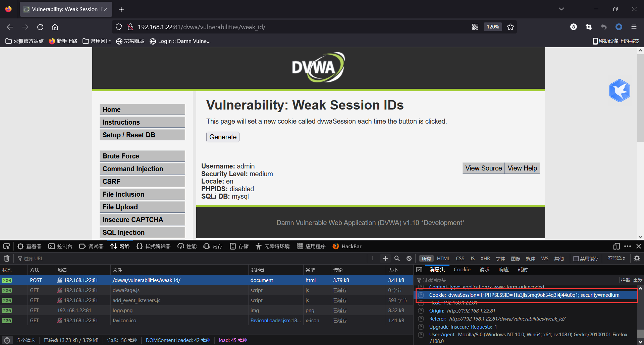This screenshot has height=345, width=644.
Task: Open the browser home page
Action: (55, 27)
